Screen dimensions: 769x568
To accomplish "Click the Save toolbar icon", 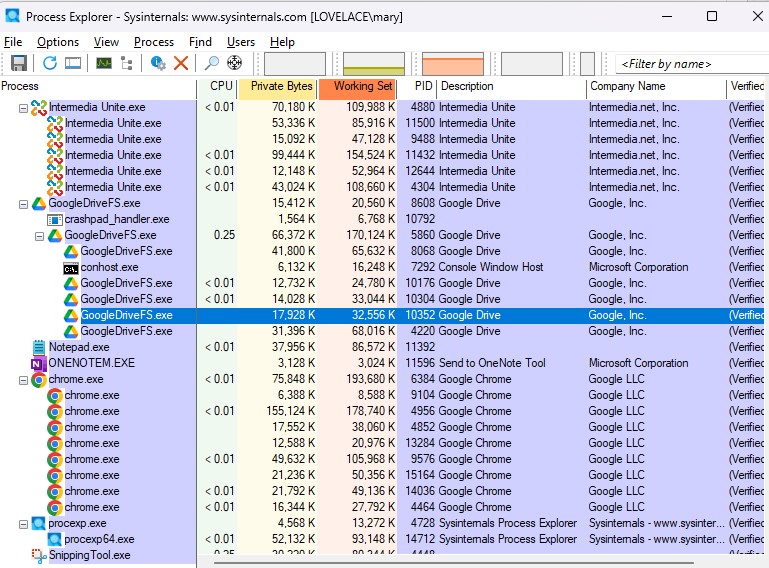I will [19, 63].
